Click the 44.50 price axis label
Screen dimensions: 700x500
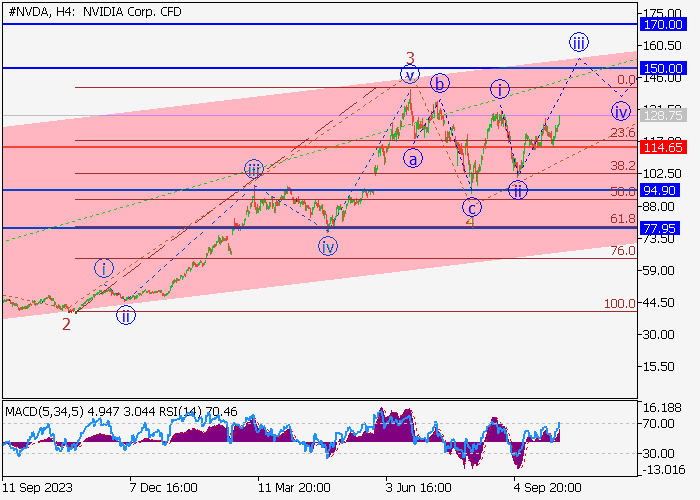[x=658, y=303]
